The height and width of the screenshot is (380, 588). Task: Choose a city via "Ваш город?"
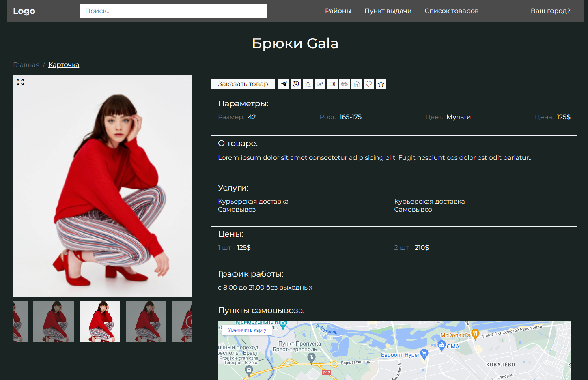[550, 11]
